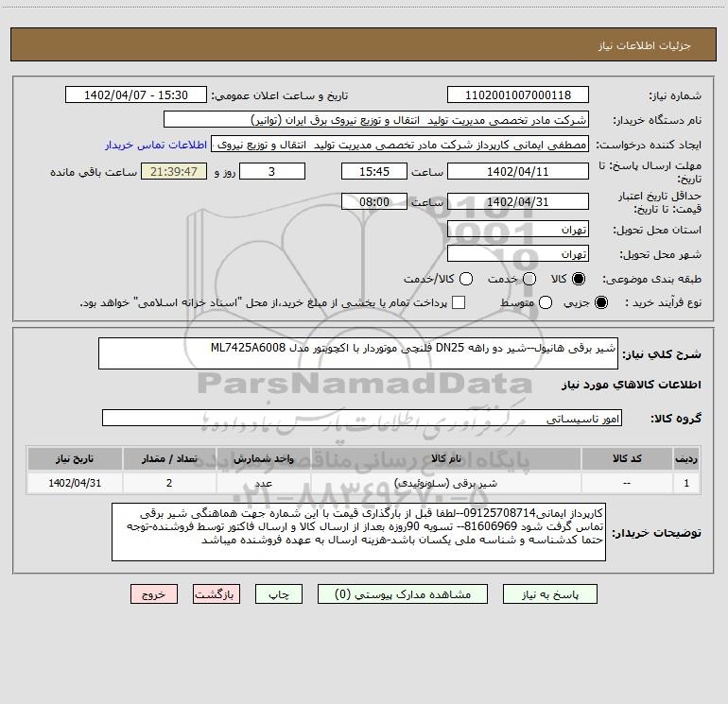
Task: Open the اطلاعات تماس خریدار link
Action: (156, 145)
